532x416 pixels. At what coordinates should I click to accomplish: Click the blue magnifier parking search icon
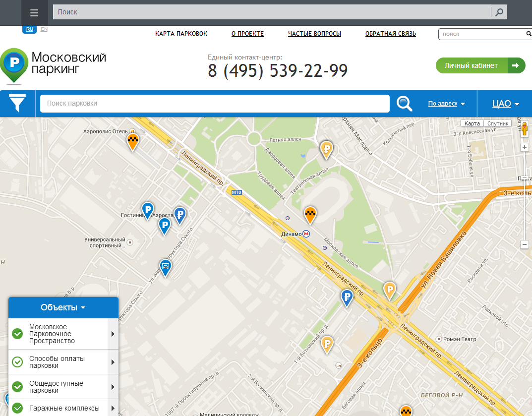click(x=404, y=104)
